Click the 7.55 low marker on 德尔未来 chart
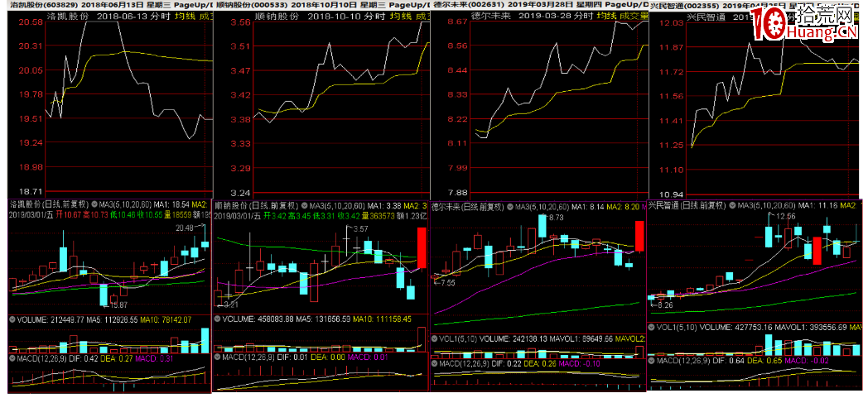 (447, 282)
